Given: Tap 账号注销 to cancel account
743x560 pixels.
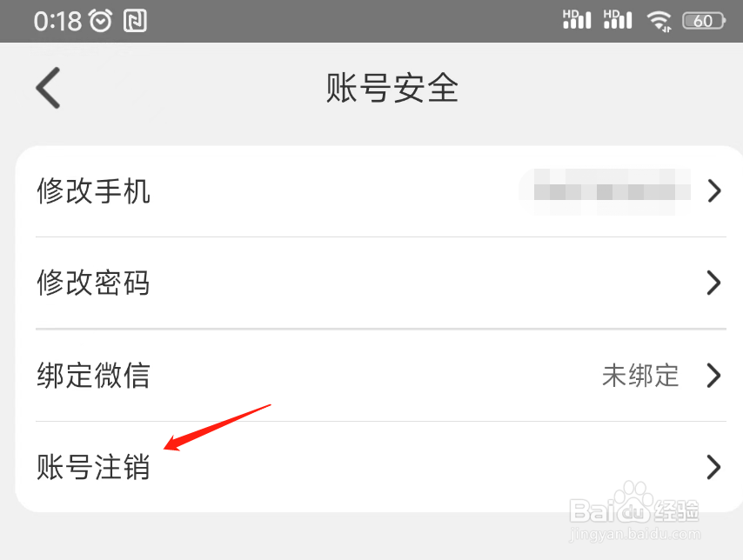Looking at the screenshot, I should (x=93, y=467).
